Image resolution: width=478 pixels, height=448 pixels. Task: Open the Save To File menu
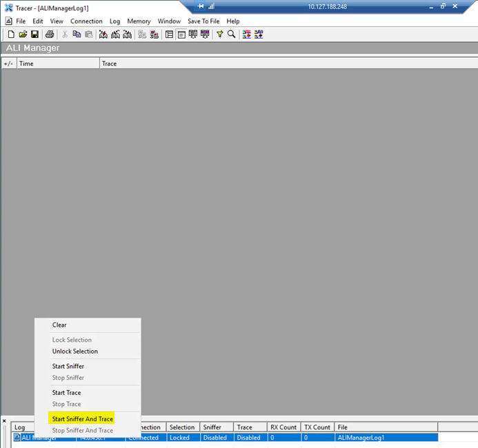[203, 21]
